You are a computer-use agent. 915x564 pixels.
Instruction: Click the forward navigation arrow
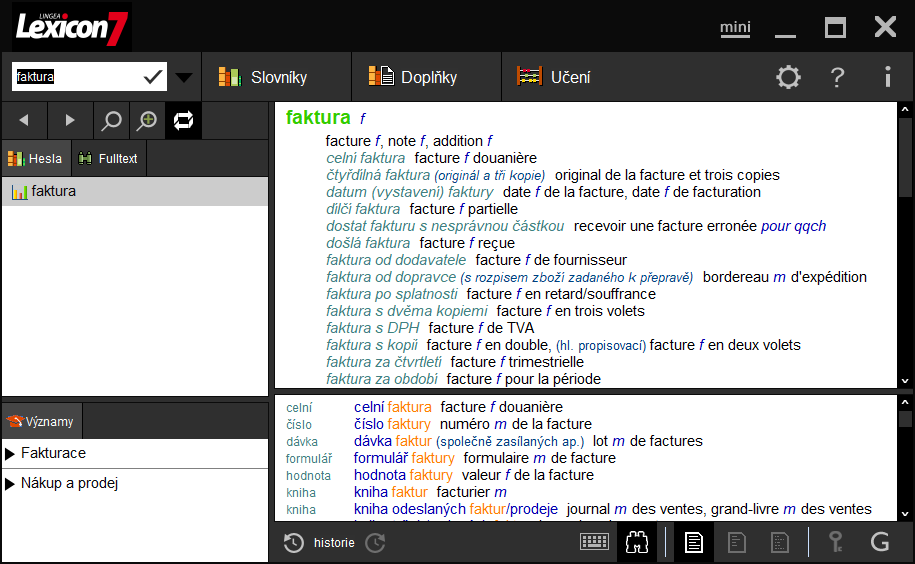pos(69,120)
